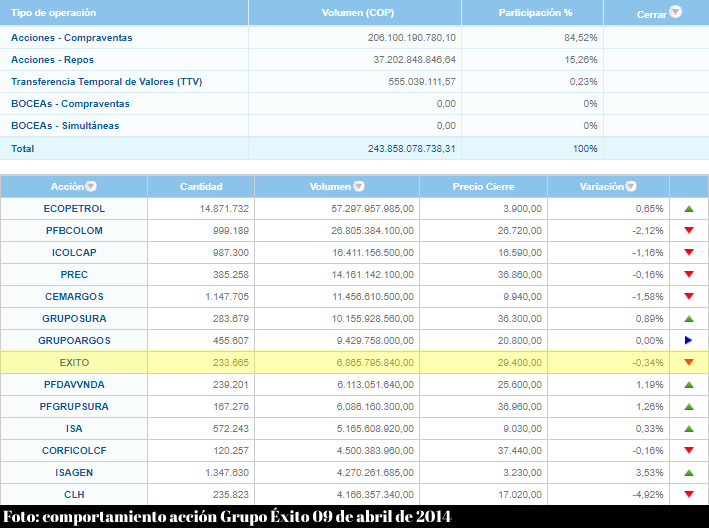This screenshot has width=709, height=528.
Task: Click the orange down arrow for EXITO
Action: [688, 363]
